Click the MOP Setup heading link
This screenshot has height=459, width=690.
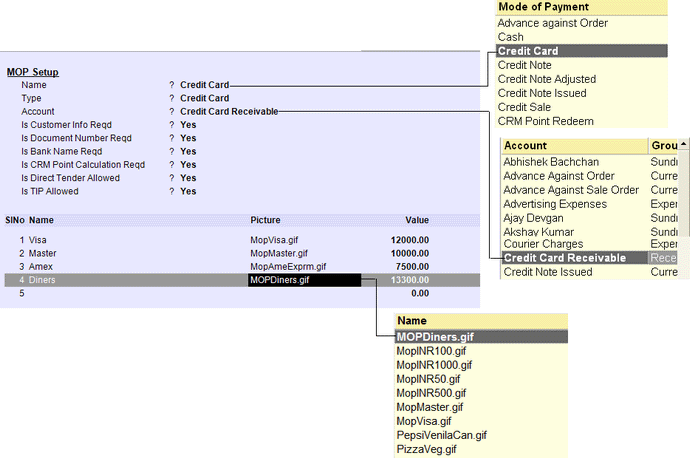click(32, 72)
